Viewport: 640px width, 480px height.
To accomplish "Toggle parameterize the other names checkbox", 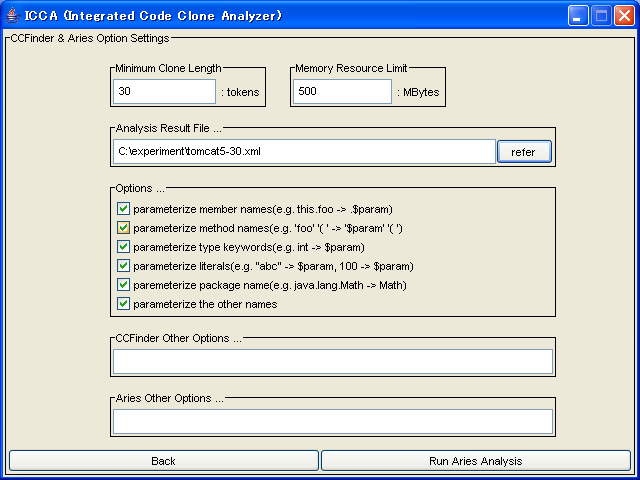I will pos(124,304).
